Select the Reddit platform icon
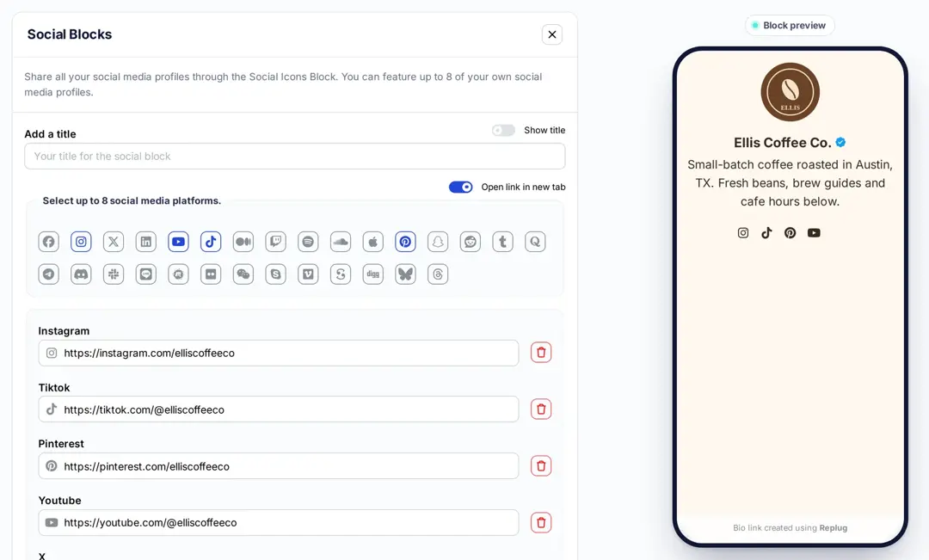 coord(471,242)
